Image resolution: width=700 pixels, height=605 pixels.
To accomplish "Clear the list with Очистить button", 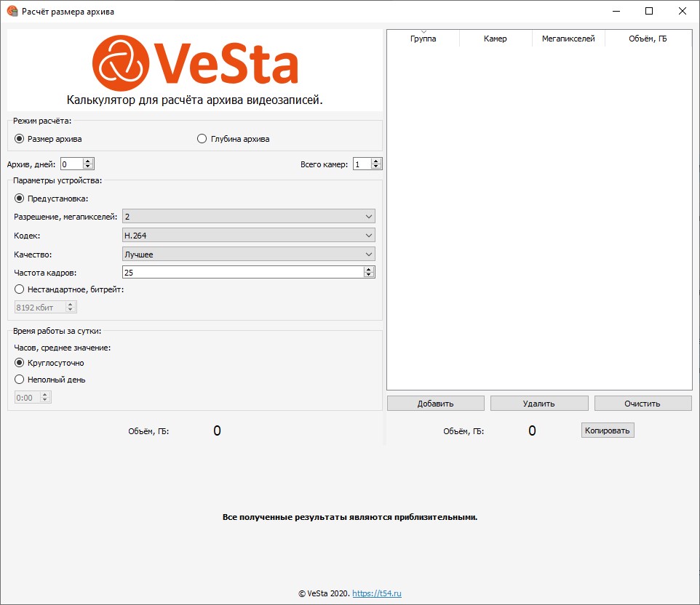I will click(643, 404).
